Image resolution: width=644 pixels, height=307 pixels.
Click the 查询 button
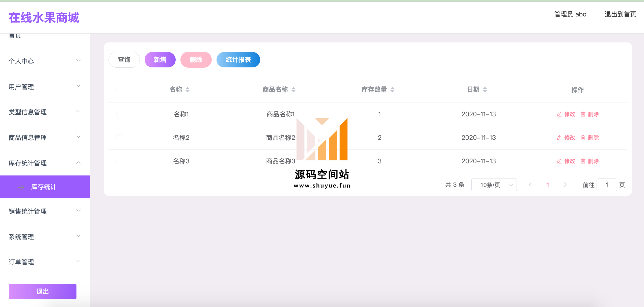124,60
